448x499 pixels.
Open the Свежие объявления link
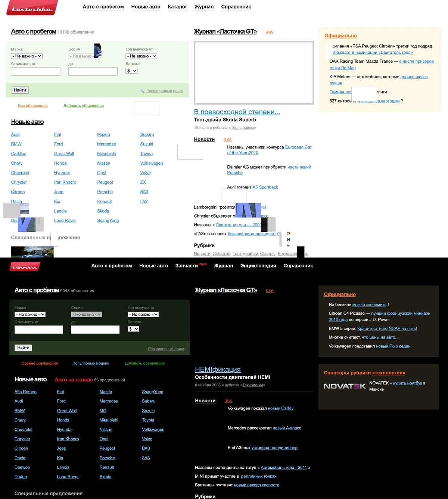[x=40, y=363]
